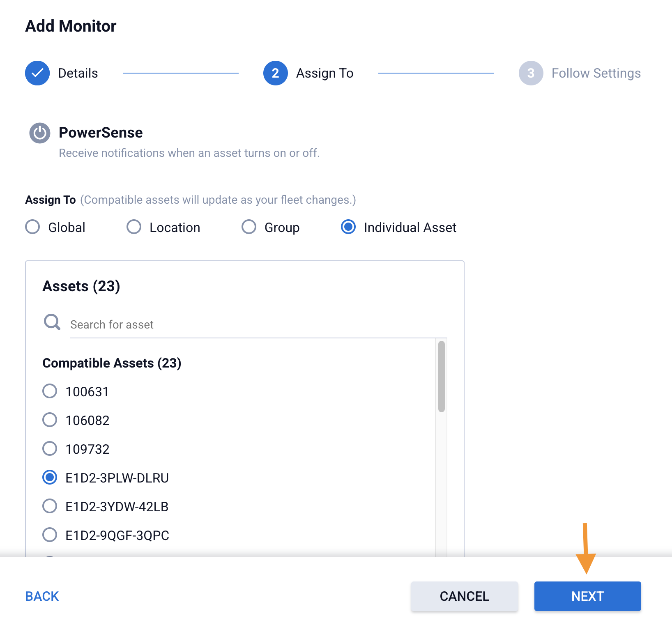Select asset E1D2-3PLW-DLRU
This screenshot has width=672, height=625.
coord(50,477)
